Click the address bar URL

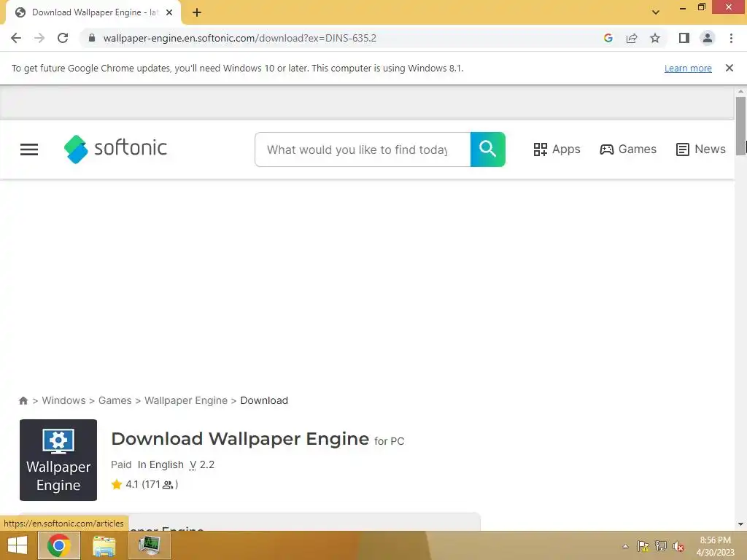click(239, 38)
